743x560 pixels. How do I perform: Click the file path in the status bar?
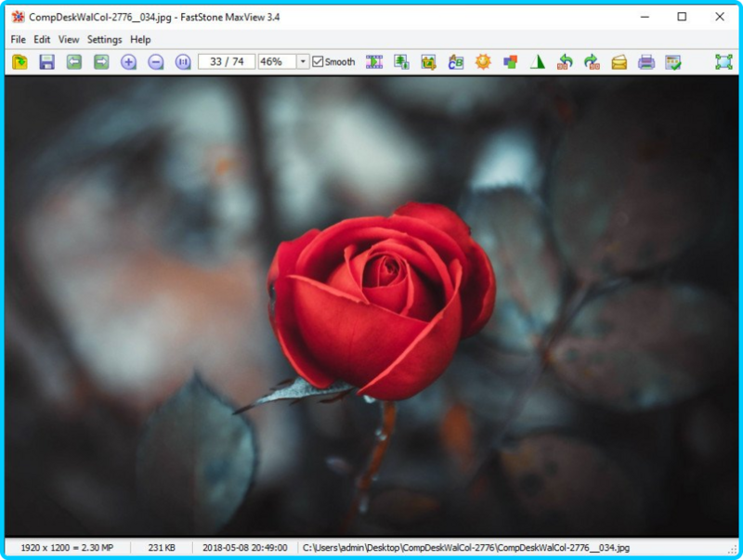(466, 548)
